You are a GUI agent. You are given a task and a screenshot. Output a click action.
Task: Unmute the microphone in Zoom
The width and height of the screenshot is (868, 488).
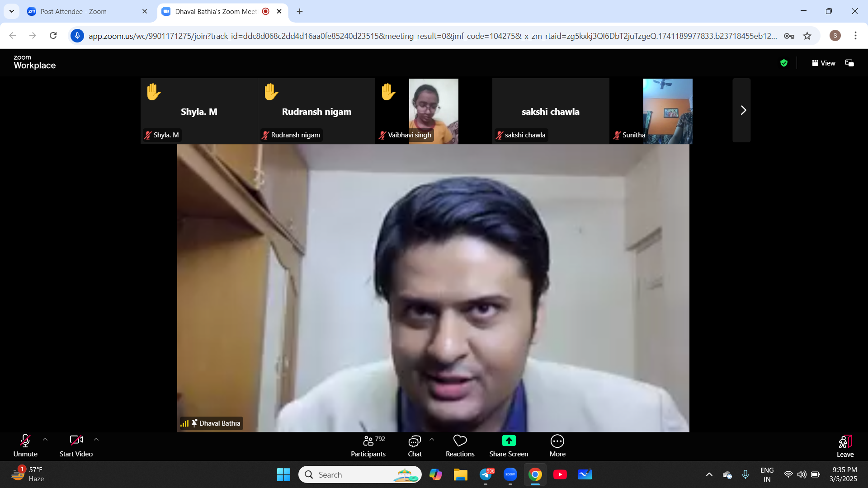coord(25,446)
